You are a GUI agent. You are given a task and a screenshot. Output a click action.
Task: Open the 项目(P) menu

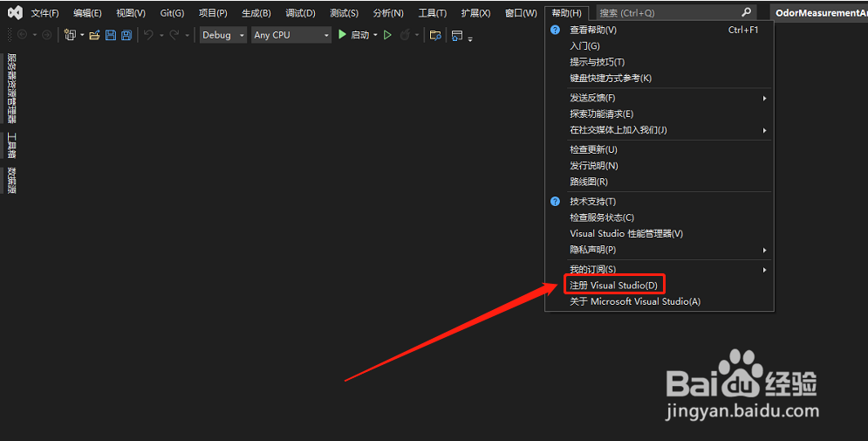pos(213,13)
